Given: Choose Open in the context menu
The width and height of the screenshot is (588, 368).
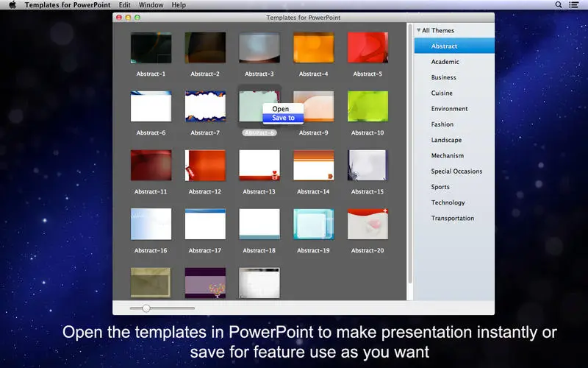Looking at the screenshot, I should tap(283, 109).
